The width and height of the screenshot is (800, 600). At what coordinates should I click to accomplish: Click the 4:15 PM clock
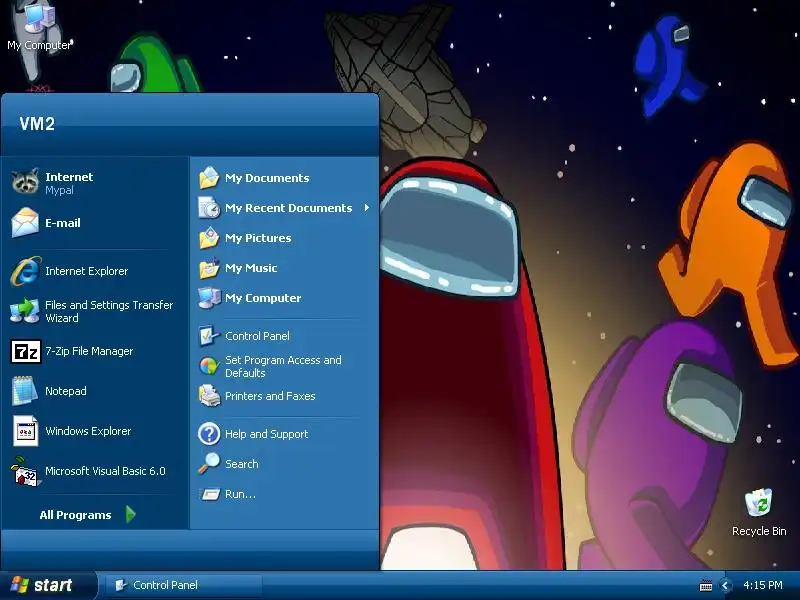[x=763, y=585]
